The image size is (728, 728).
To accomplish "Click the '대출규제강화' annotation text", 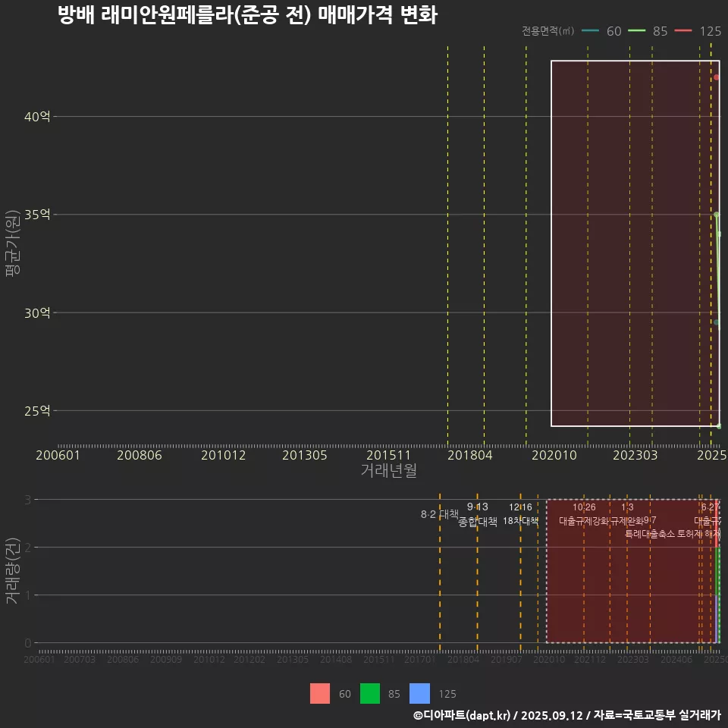I will [584, 520].
